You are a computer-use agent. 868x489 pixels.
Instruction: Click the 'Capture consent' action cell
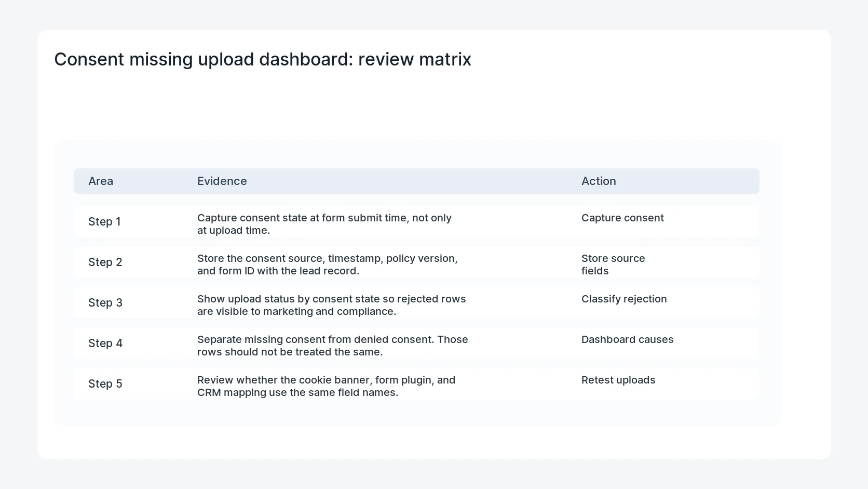tap(622, 218)
